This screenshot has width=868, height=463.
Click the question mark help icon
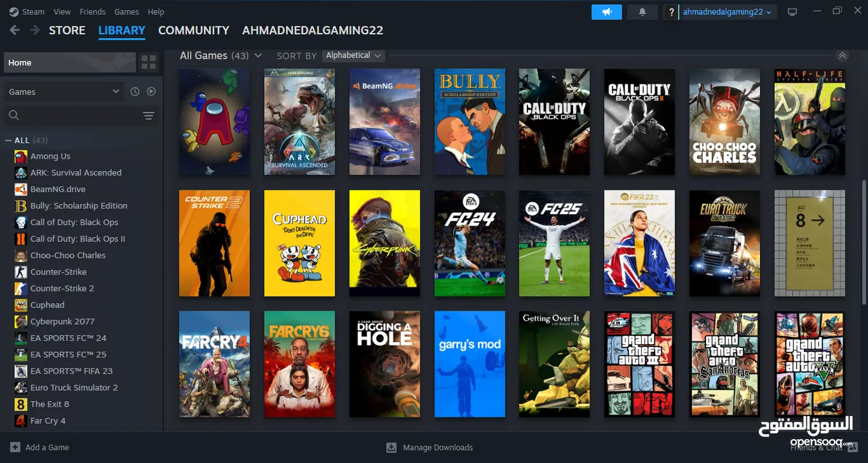tap(671, 12)
